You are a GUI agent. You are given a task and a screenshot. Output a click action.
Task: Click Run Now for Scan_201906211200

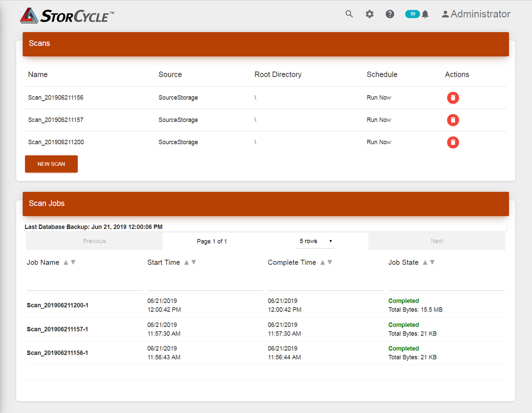[379, 142]
